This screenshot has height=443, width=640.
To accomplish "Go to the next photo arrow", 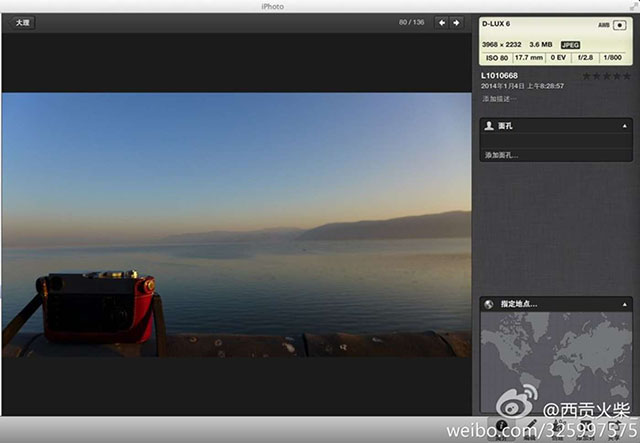I will (x=456, y=23).
